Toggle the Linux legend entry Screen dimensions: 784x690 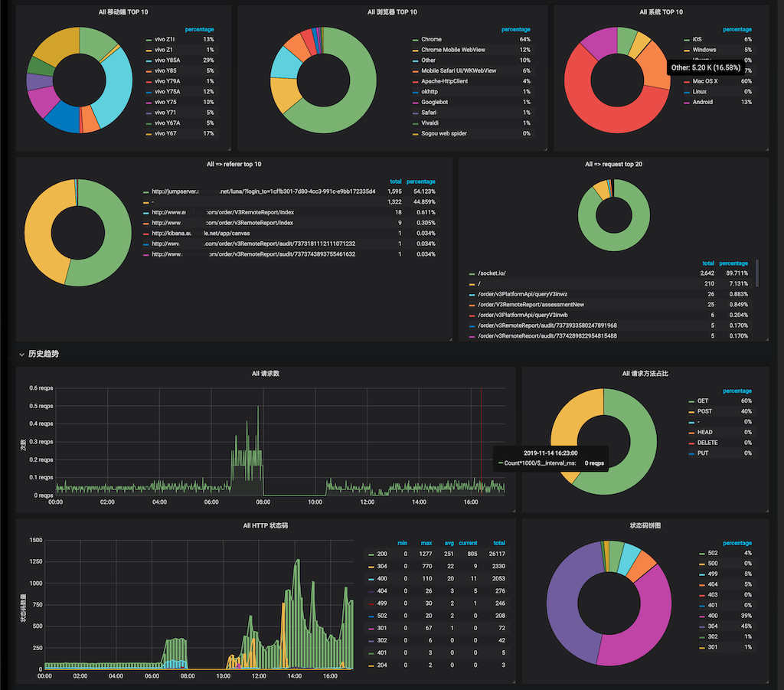[700, 91]
